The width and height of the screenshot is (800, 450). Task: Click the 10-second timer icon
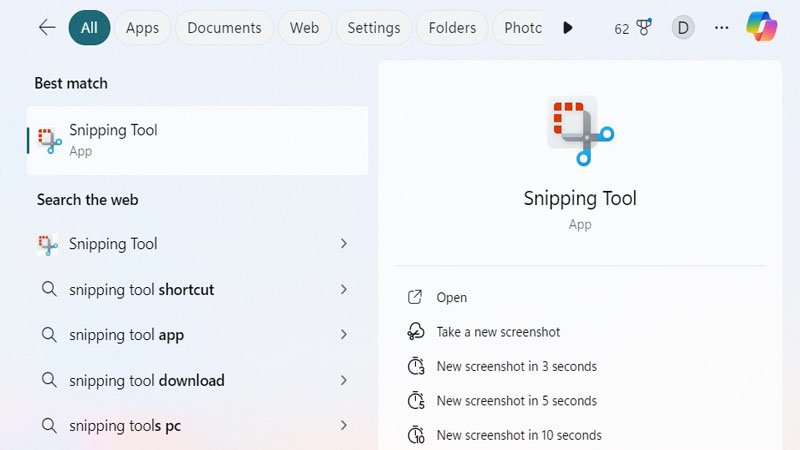pos(416,435)
